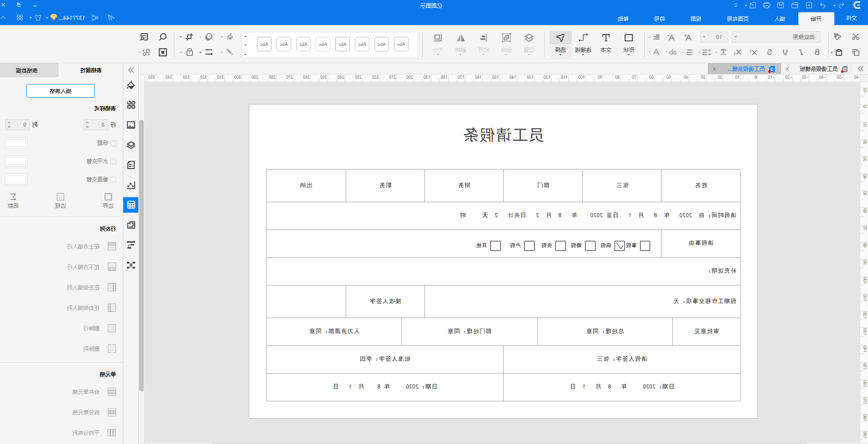
Task: Pick the 形状 shape tool
Action: [x=628, y=44]
